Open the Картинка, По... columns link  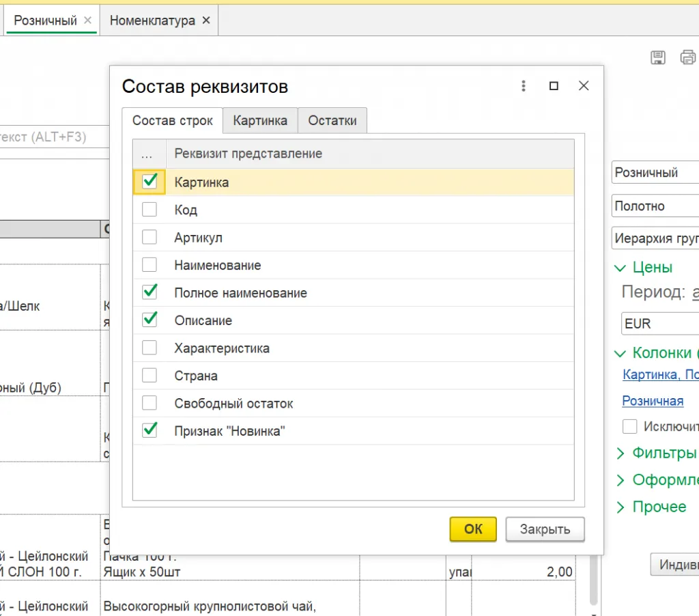coord(661,374)
